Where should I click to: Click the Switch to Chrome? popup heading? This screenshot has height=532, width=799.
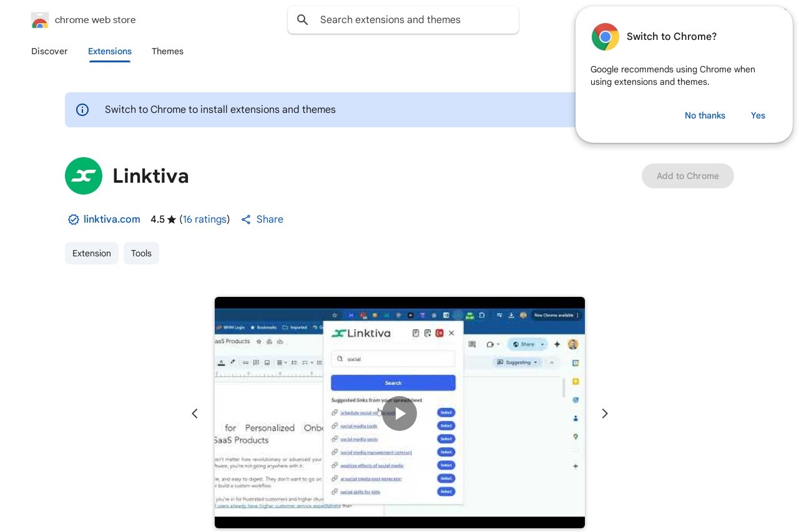(672, 37)
